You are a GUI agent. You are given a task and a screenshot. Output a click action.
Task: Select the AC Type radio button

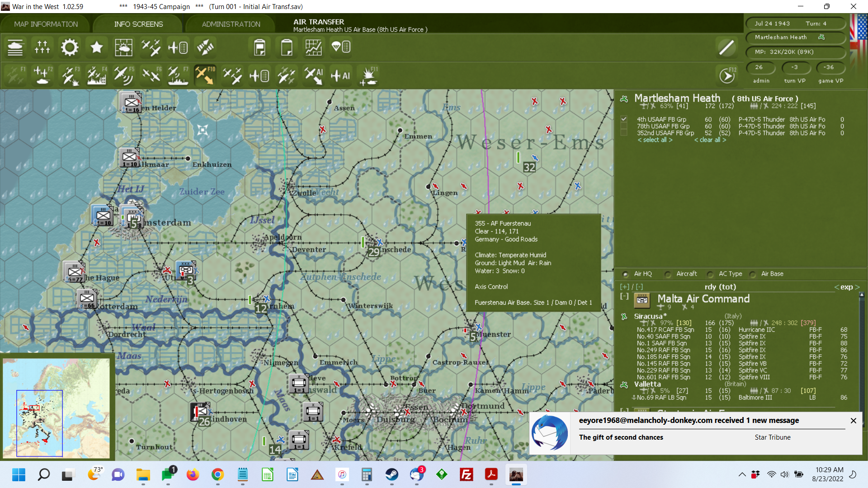(710, 274)
